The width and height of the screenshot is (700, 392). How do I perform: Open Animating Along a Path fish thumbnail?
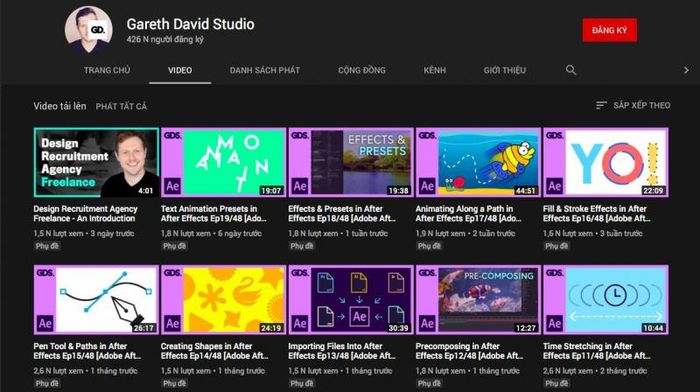[x=478, y=163]
